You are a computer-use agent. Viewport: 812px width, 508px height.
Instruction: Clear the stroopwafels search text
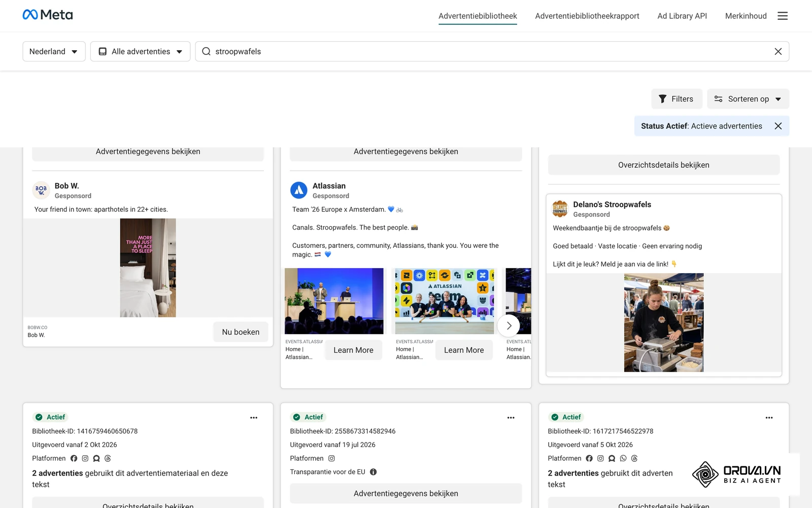click(778, 51)
